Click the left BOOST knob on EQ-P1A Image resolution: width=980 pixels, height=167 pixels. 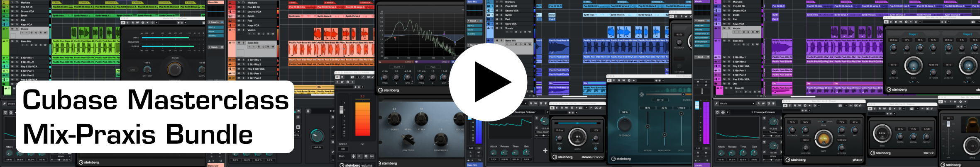click(x=395, y=119)
